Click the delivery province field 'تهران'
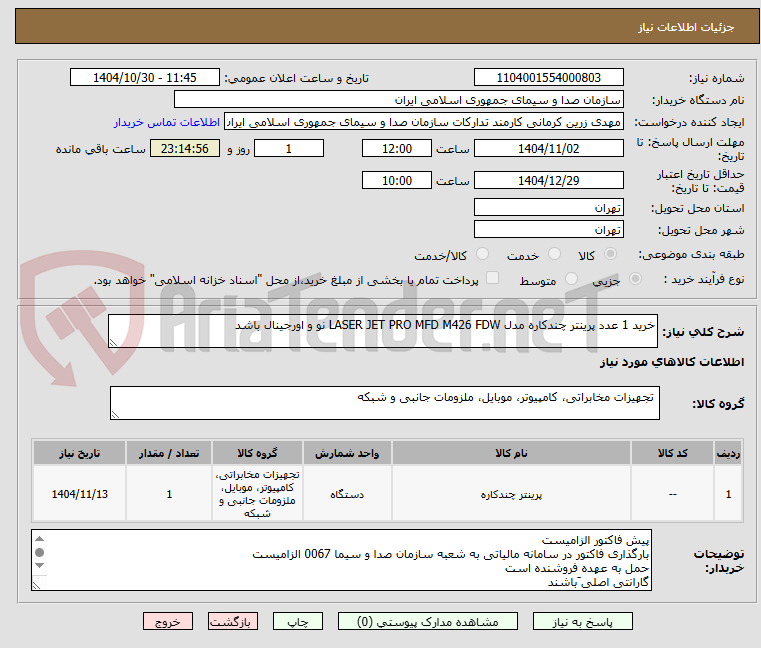761x648 pixels. point(548,208)
